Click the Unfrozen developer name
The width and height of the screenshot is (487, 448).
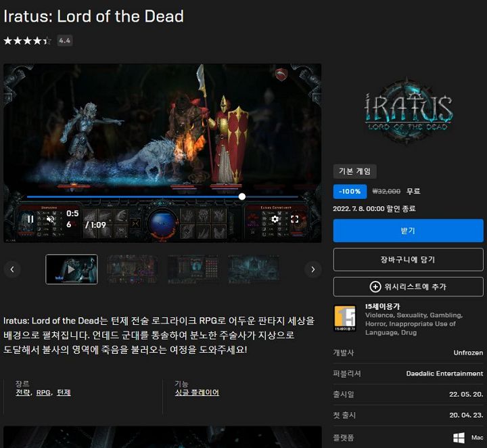click(468, 353)
